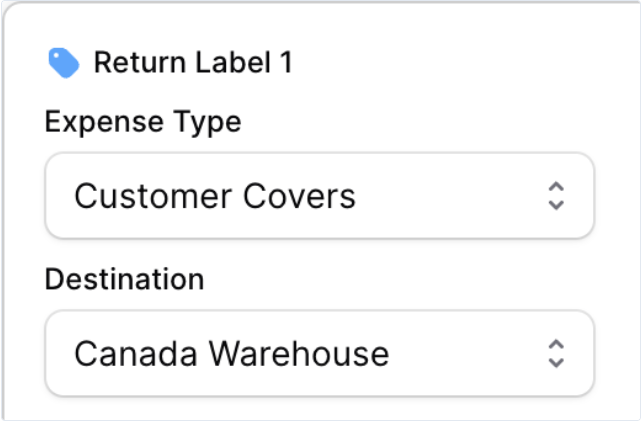Click the Return Label 1 heading

pos(193,63)
